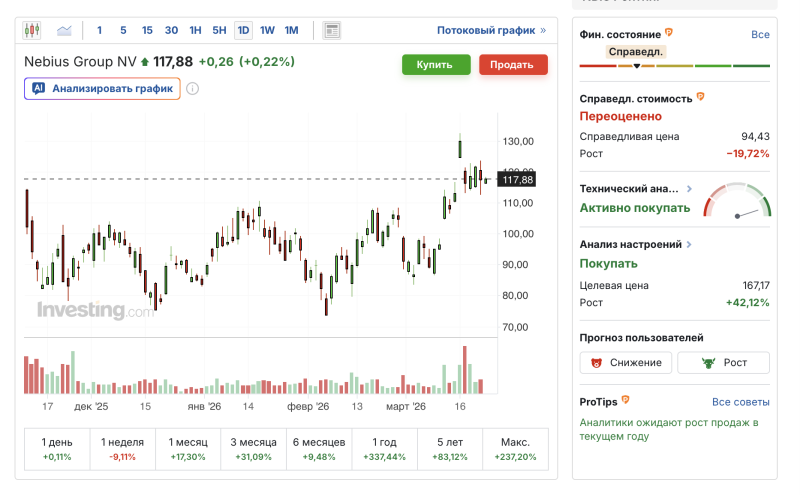Screen dimensions: 800x495
Task: Select the 30 minute interval
Action: pyautogui.click(x=171, y=31)
